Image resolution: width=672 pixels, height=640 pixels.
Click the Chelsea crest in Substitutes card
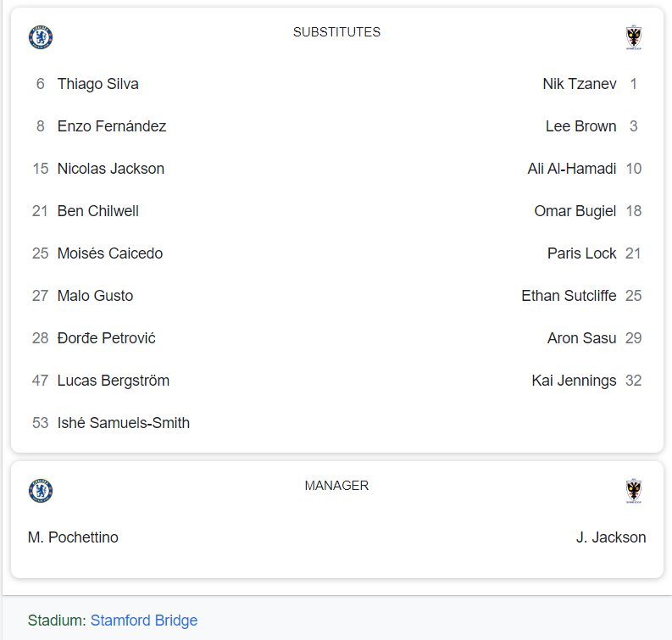pyautogui.click(x=41, y=37)
